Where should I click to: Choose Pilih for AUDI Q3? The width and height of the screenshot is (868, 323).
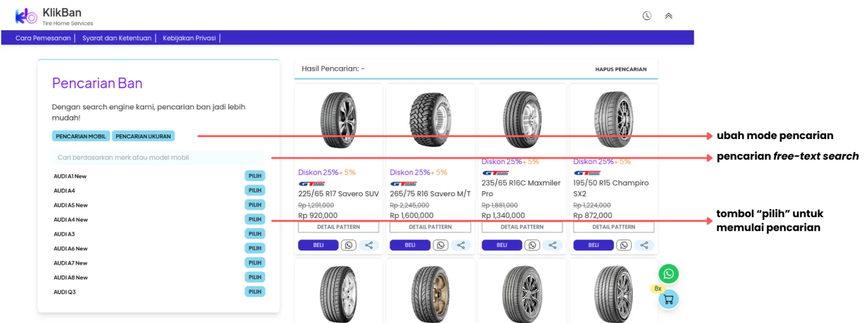pyautogui.click(x=255, y=291)
